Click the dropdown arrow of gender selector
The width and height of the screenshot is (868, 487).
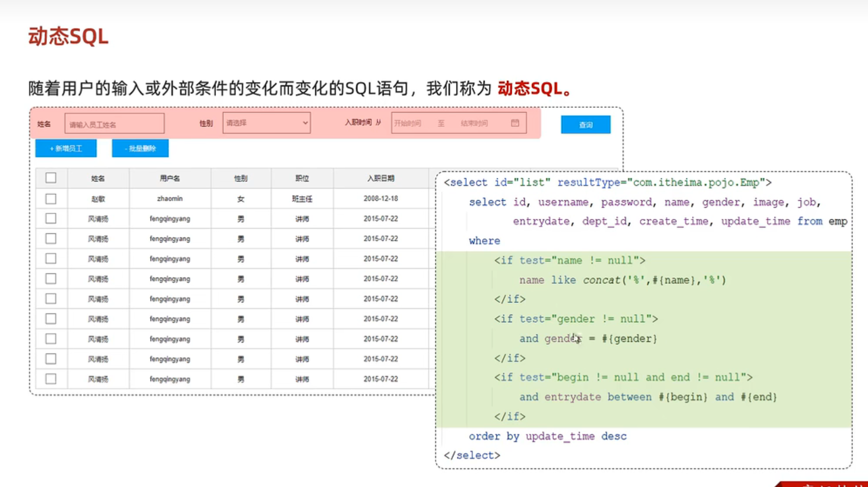click(x=305, y=123)
